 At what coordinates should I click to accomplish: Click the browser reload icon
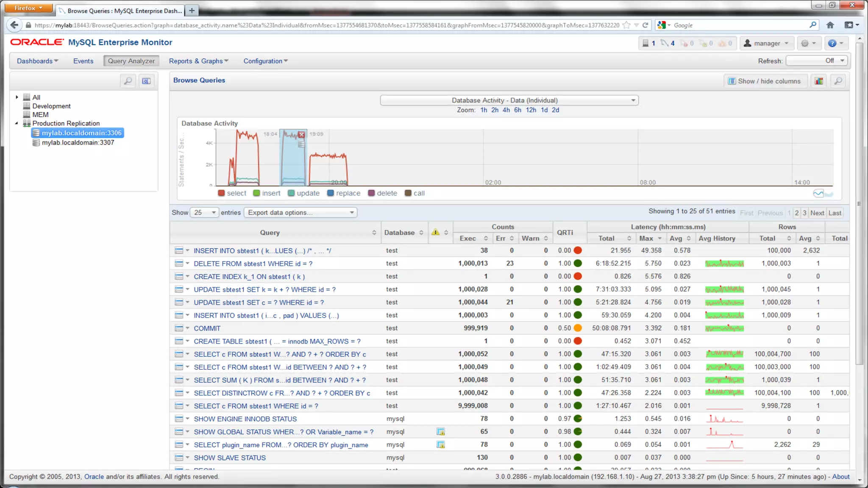tap(645, 25)
